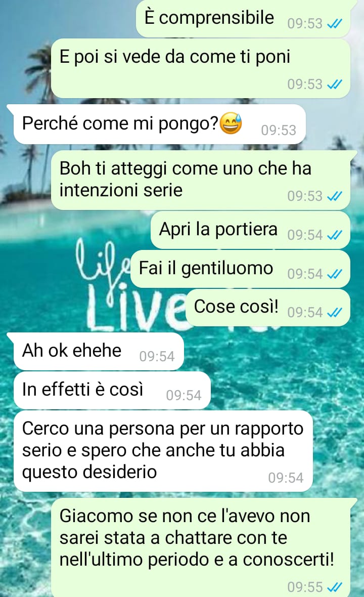
Task: Select the 'Boh ti atteggi come uno' message
Action: (x=201, y=180)
